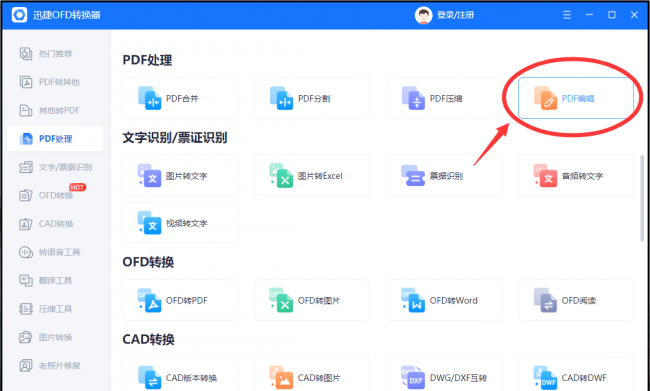
Task: Click the CAD转图片 icon
Action: click(x=281, y=378)
